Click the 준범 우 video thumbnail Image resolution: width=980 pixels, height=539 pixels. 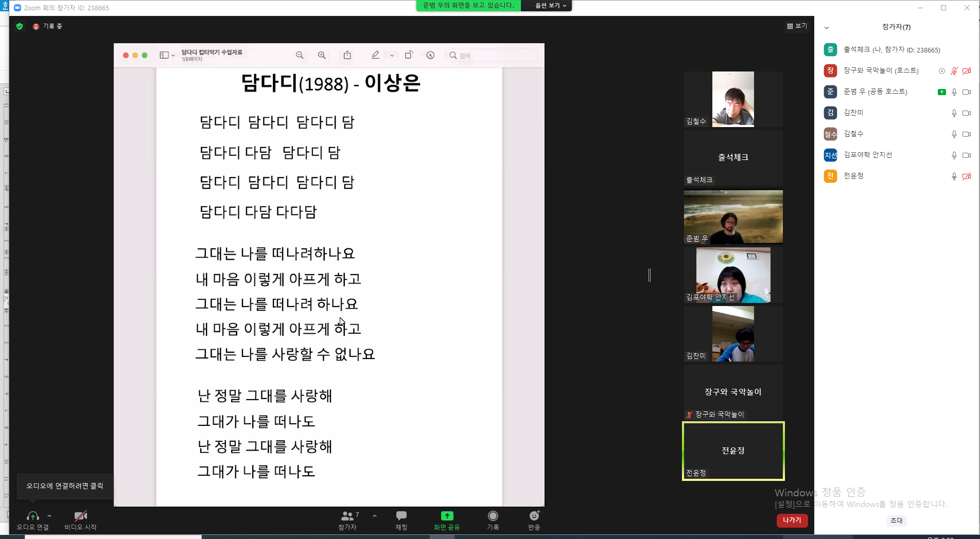tap(733, 217)
